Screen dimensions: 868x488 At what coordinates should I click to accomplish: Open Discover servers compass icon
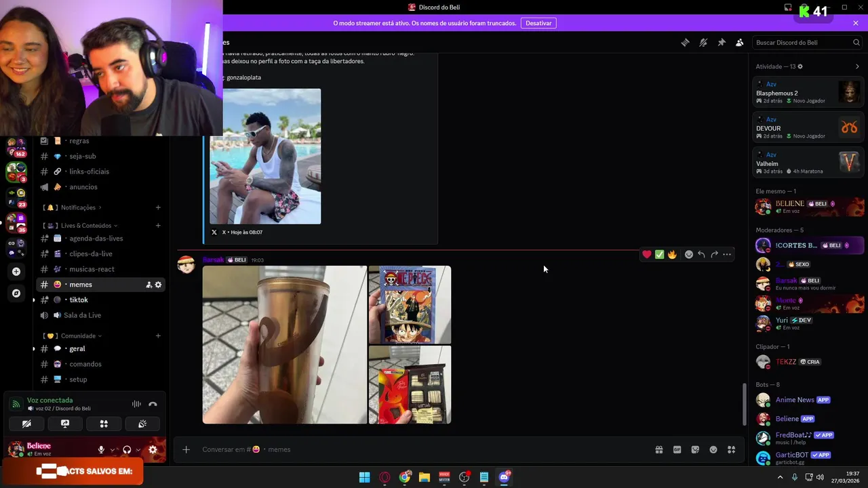pos(16,293)
